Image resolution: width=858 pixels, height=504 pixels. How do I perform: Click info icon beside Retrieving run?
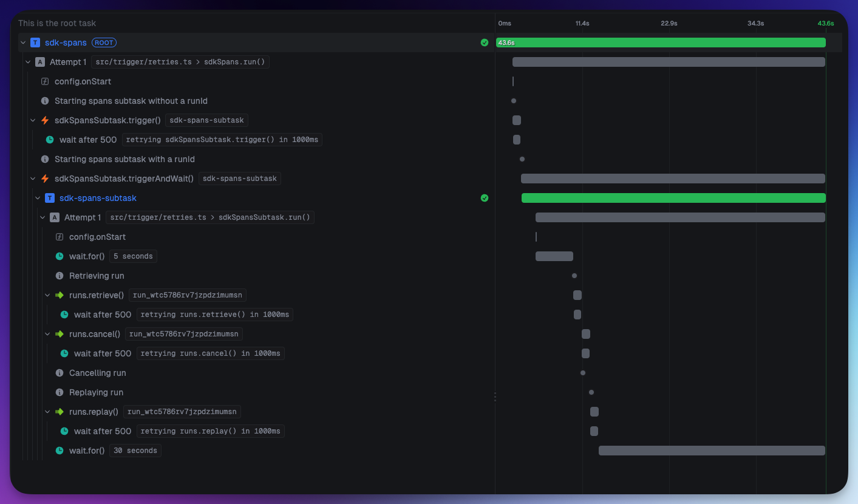[x=60, y=276]
